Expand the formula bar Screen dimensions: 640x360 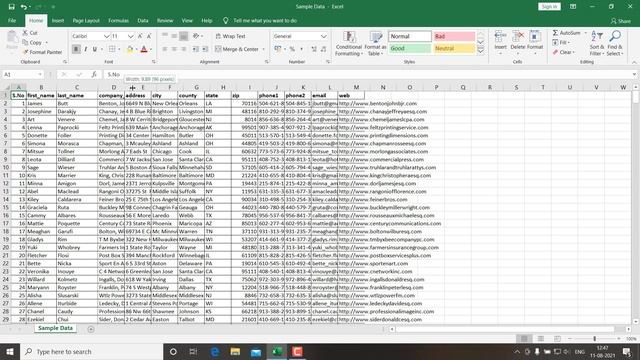pos(634,74)
